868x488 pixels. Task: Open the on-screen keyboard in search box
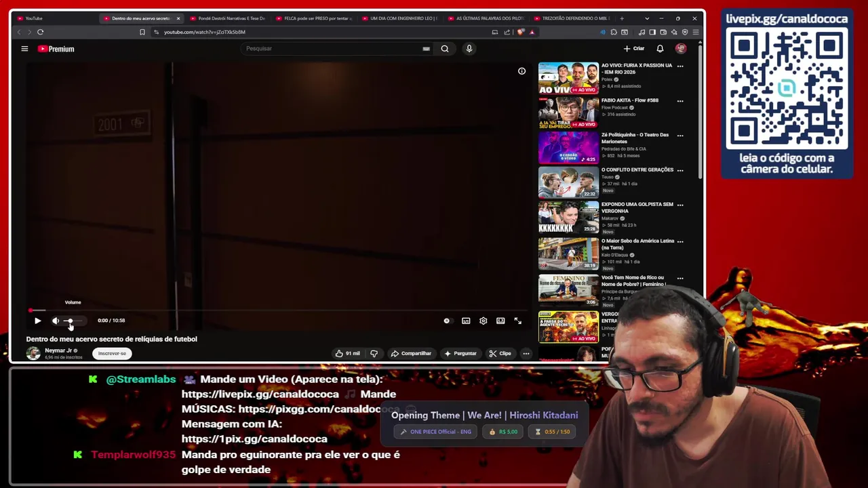pyautogui.click(x=426, y=49)
